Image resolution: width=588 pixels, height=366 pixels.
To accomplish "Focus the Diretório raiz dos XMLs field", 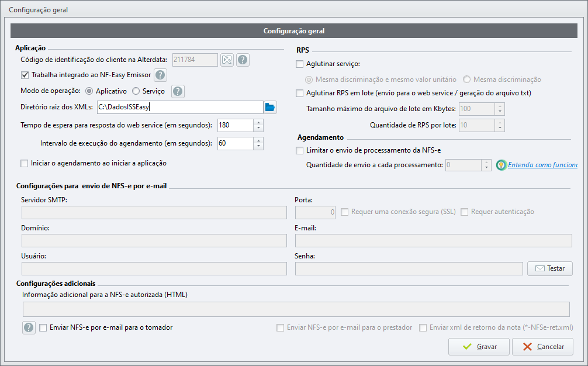I will click(x=180, y=107).
